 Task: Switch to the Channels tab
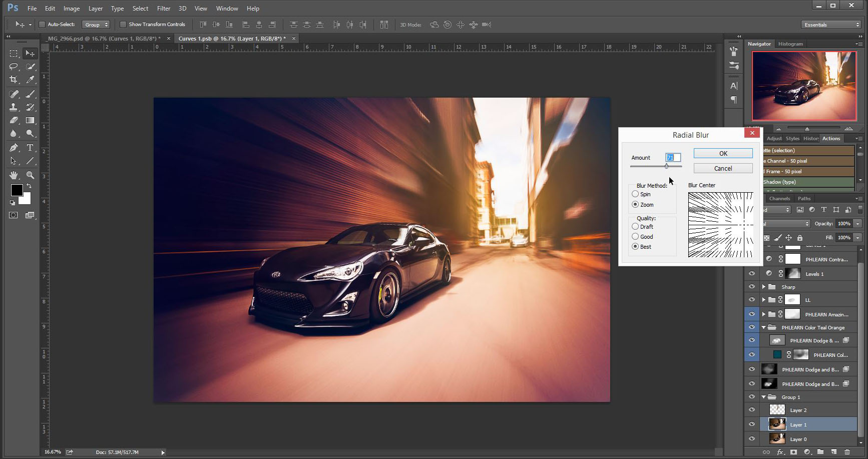[x=779, y=199]
